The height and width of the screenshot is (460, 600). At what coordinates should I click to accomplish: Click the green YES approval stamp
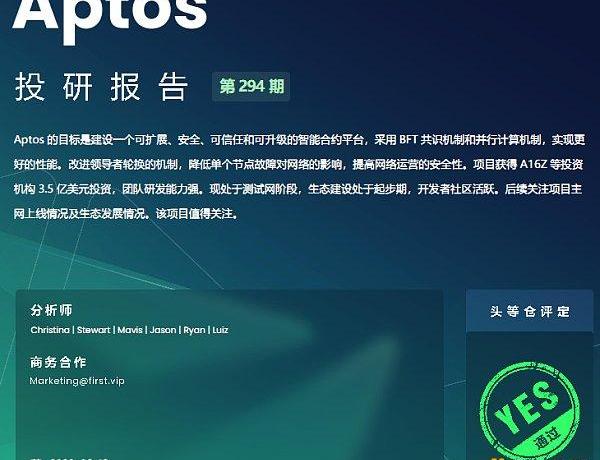[x=530, y=411]
